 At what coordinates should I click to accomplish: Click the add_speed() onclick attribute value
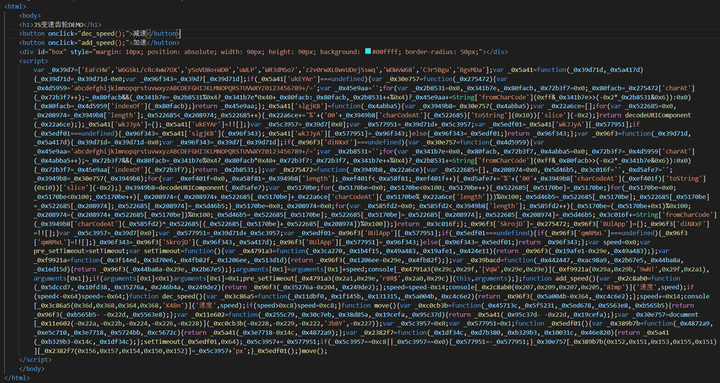[104, 43]
